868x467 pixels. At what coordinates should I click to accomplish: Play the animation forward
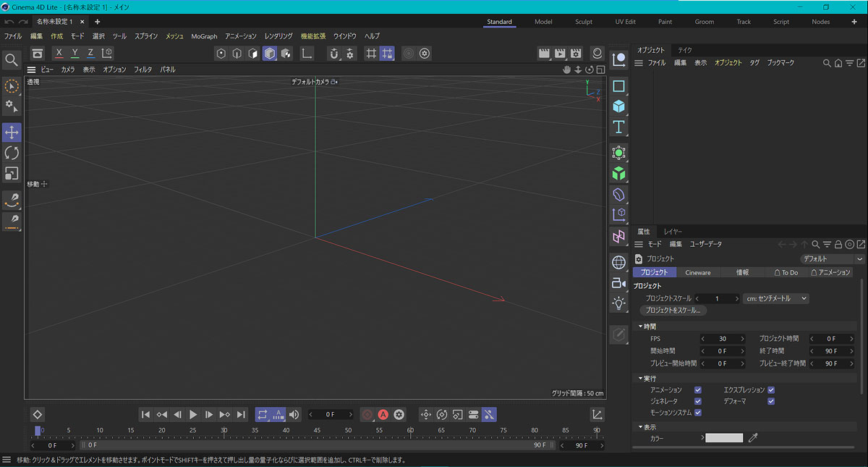pyautogui.click(x=193, y=414)
